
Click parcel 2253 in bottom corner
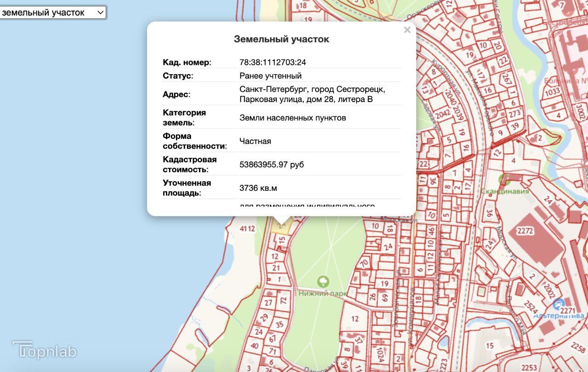[529, 367]
